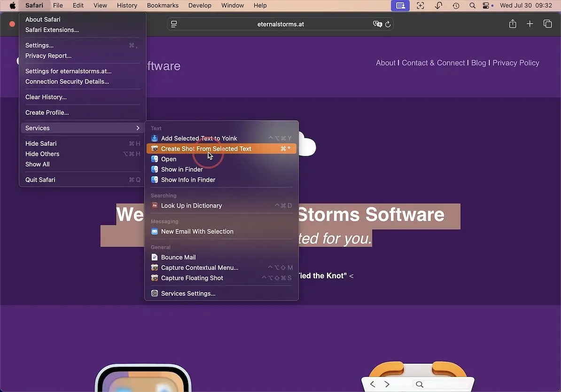Click the translate icon in address bar
The height and width of the screenshot is (392, 561).
click(377, 24)
